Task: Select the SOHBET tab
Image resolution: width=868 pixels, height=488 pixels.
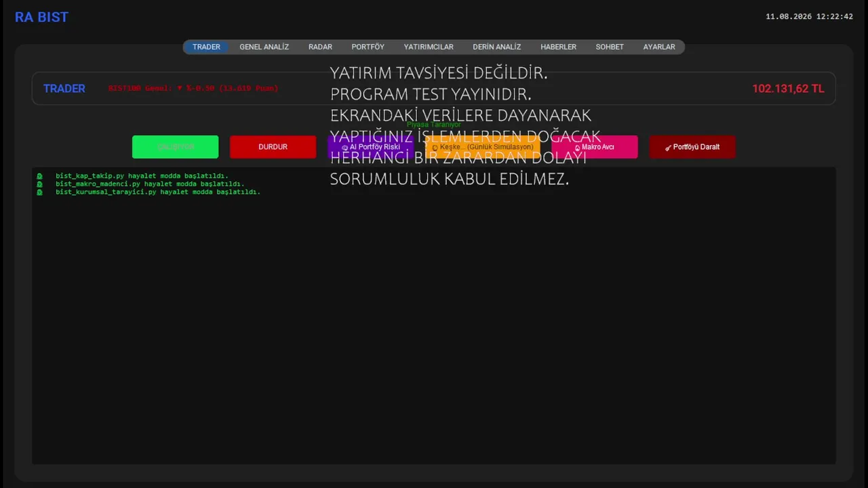Action: click(610, 47)
